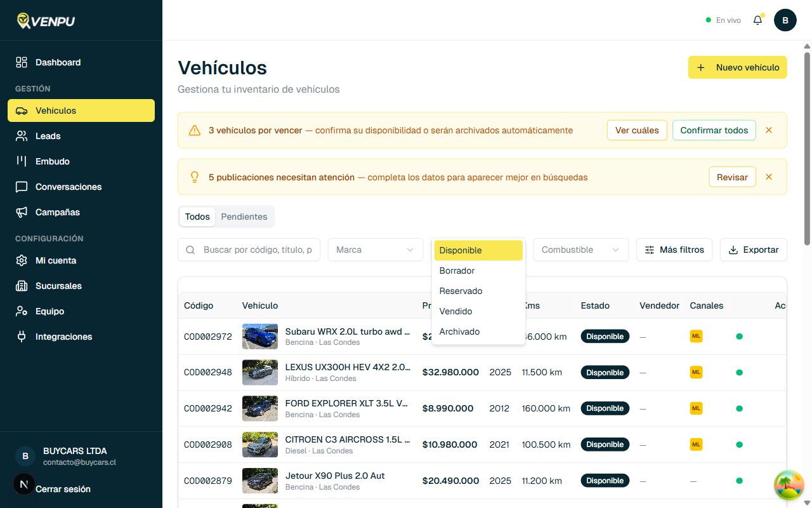
Task: Open the Combustible dropdown
Action: pyautogui.click(x=580, y=250)
